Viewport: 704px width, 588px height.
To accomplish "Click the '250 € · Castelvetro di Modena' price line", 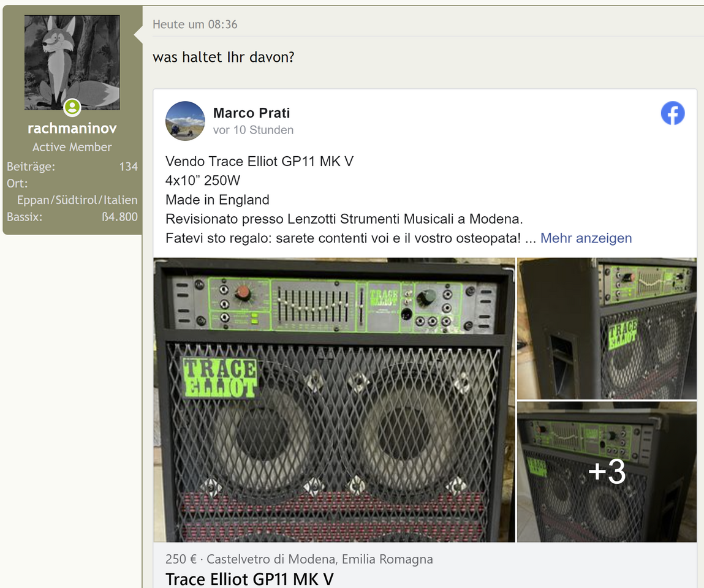I will point(299,559).
